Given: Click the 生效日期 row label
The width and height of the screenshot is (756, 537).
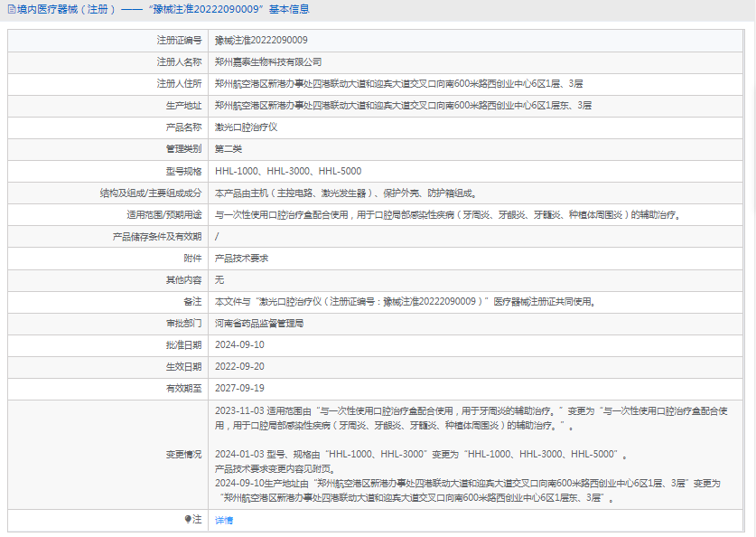Looking at the screenshot, I should [x=183, y=366].
